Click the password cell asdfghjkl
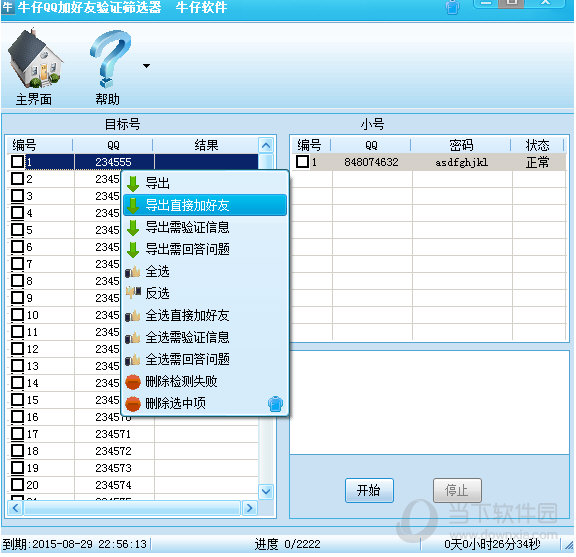576x557 pixels. [x=462, y=162]
